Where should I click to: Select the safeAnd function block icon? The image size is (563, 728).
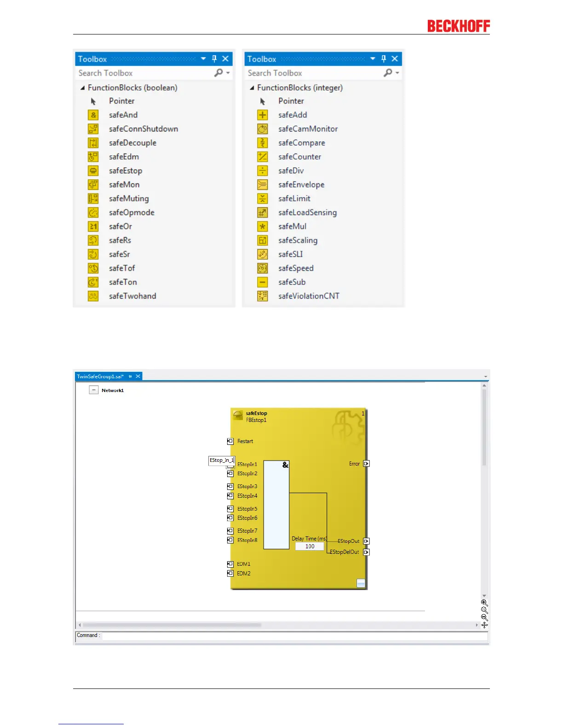pyautogui.click(x=93, y=115)
